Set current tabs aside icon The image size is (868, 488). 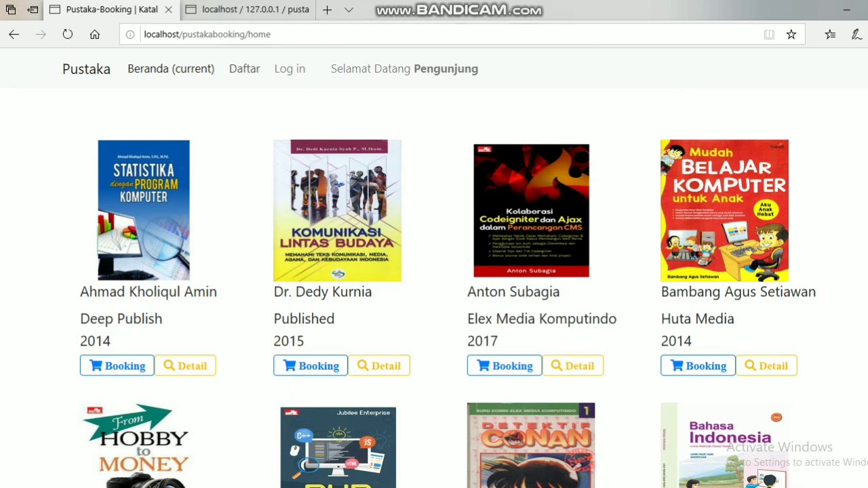click(x=33, y=9)
